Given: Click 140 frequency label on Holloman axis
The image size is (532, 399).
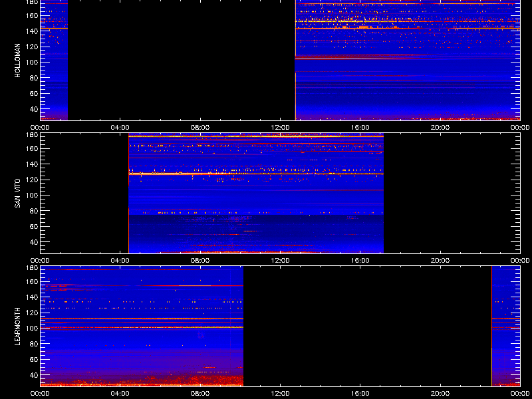Looking at the screenshot, I should point(31,31).
